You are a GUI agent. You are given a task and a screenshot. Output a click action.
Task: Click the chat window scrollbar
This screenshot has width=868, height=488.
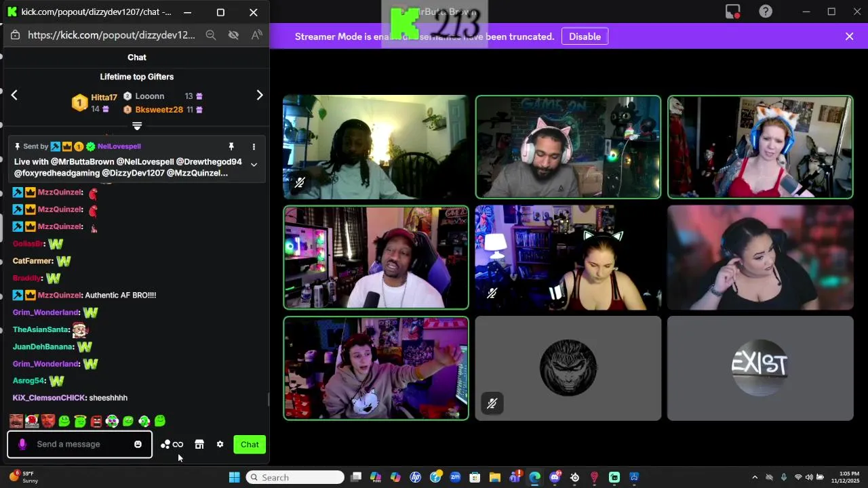268,399
